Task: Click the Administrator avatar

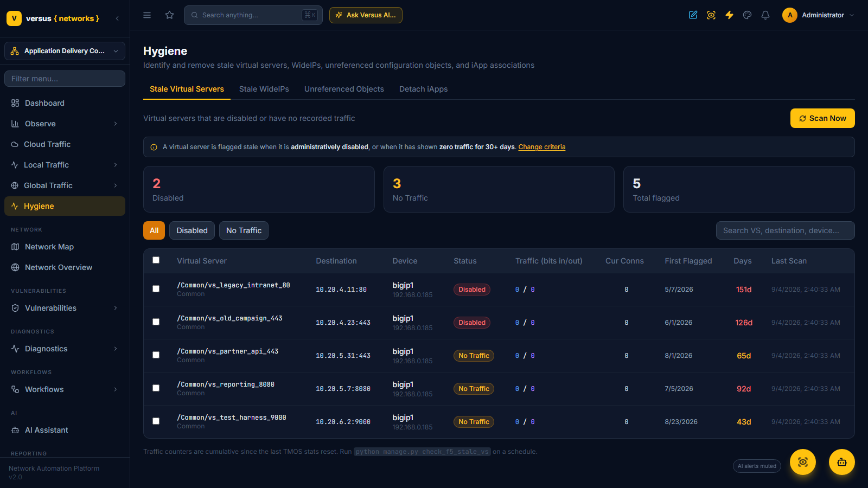Action: pos(790,15)
